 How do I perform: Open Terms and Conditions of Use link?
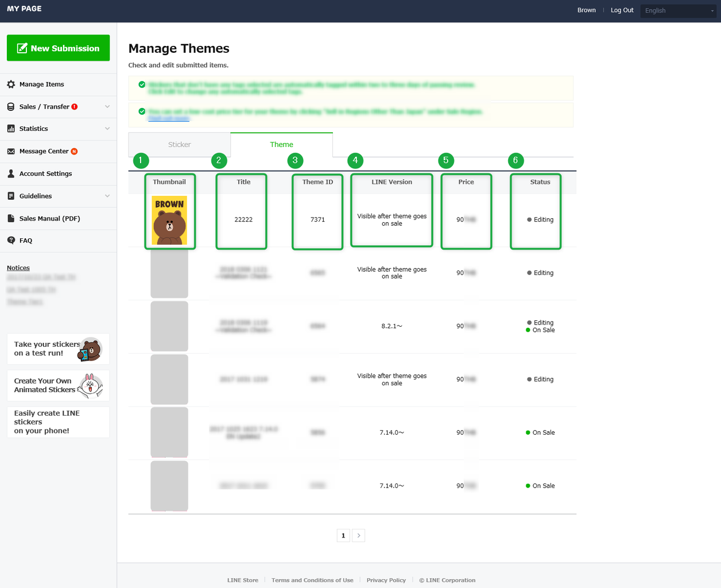[312, 580]
